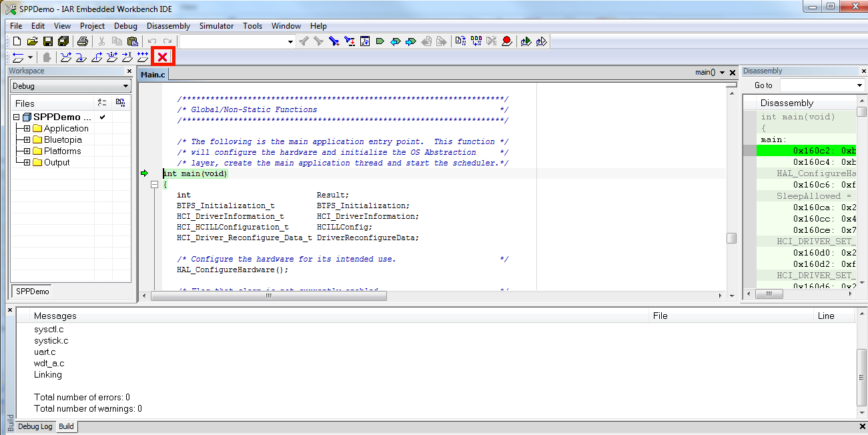Click the Run to Cursor debug icon
The image size is (868, 435).
coord(127,57)
